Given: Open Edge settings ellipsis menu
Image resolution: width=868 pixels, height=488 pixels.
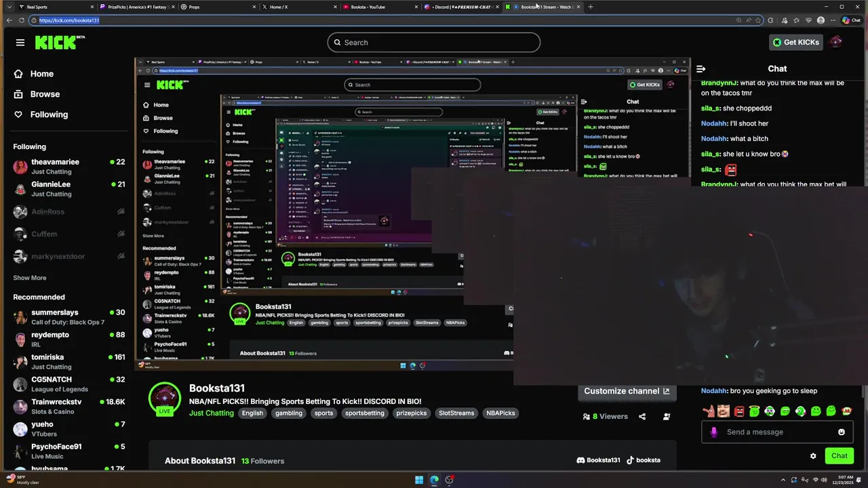Looking at the screenshot, I should (x=833, y=20).
